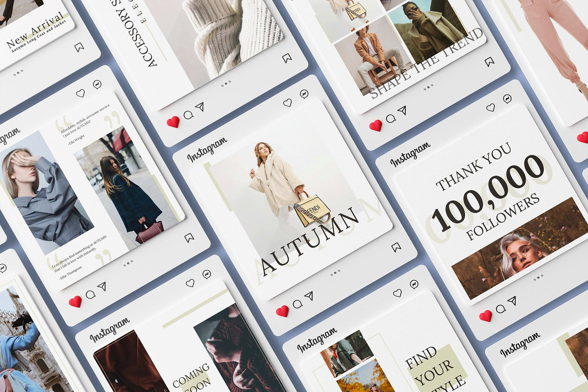Tap share arrow under the Accessory post
This screenshot has height=392, width=588.
coord(199,106)
